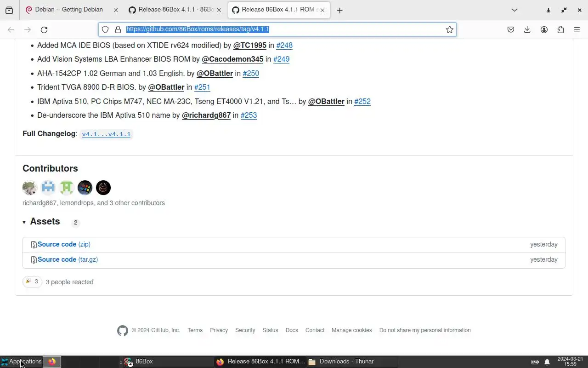Click the black circular contributor avatar
The image size is (588, 368).
tap(103, 188)
